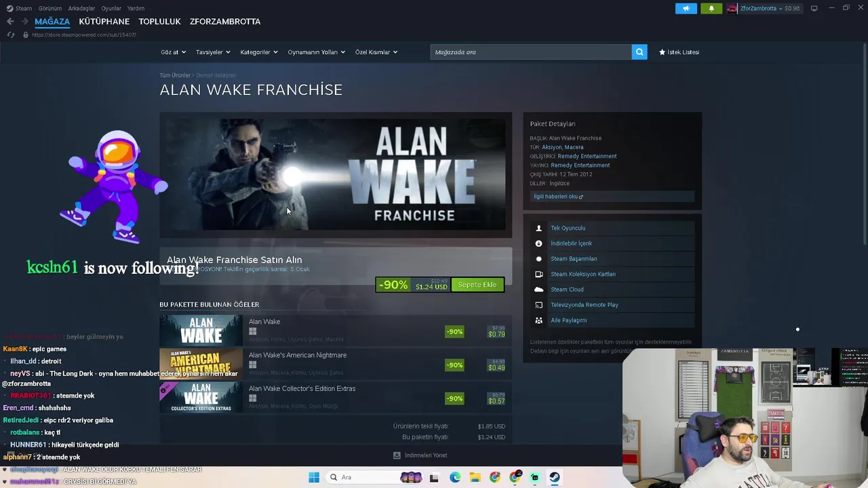The height and width of the screenshot is (488, 868).
Task: Open the Macera genre link
Action: pyautogui.click(x=574, y=147)
